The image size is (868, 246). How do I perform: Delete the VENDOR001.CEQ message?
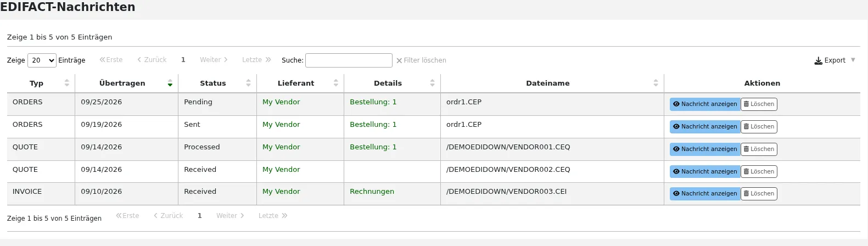click(759, 149)
